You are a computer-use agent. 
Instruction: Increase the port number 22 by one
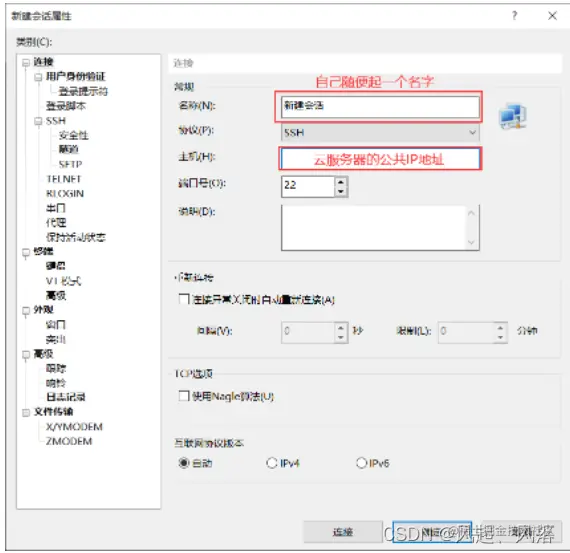341,182
